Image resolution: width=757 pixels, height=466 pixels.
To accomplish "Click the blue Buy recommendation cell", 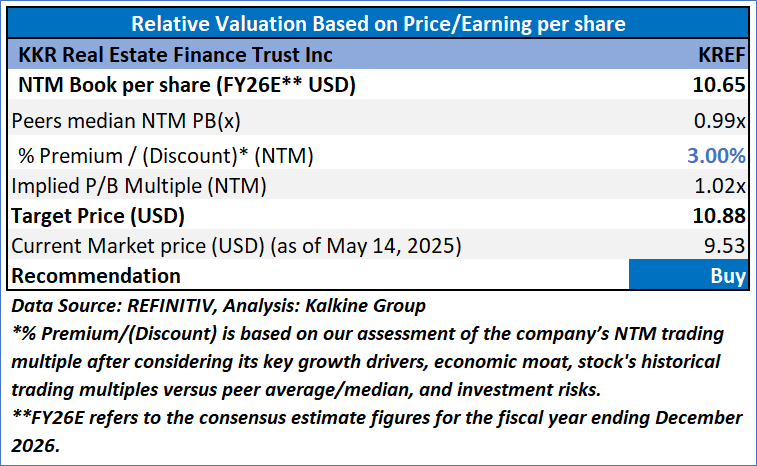I will (x=688, y=275).
